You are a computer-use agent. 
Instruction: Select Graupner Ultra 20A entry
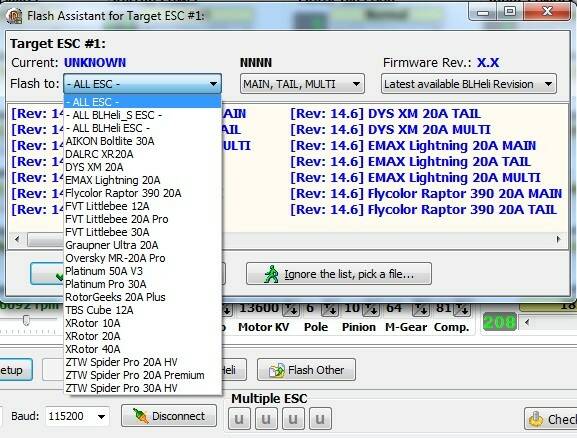coord(142,245)
